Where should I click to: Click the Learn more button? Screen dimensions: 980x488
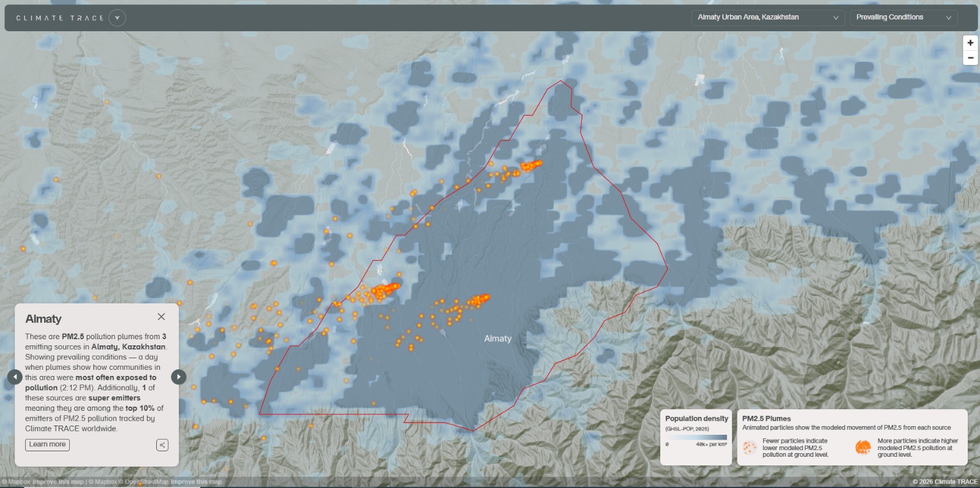[47, 445]
